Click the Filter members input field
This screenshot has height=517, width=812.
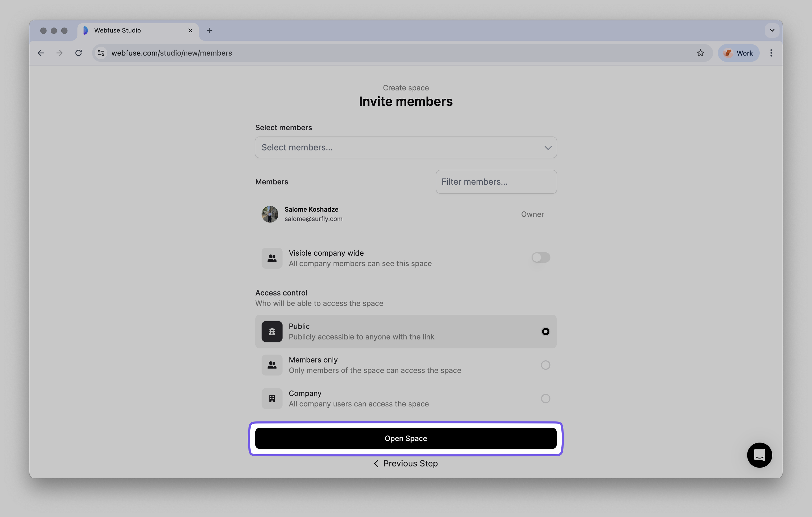tap(496, 182)
